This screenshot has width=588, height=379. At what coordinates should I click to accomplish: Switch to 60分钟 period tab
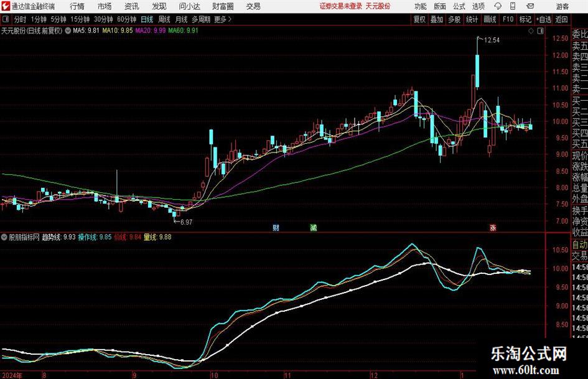click(126, 19)
